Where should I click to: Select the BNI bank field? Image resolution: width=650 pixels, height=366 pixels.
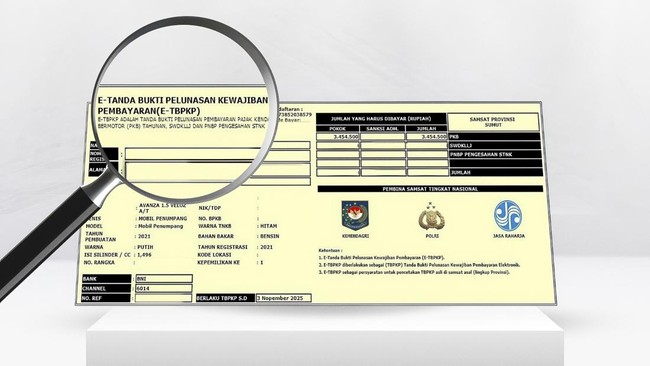pyautogui.click(x=164, y=279)
